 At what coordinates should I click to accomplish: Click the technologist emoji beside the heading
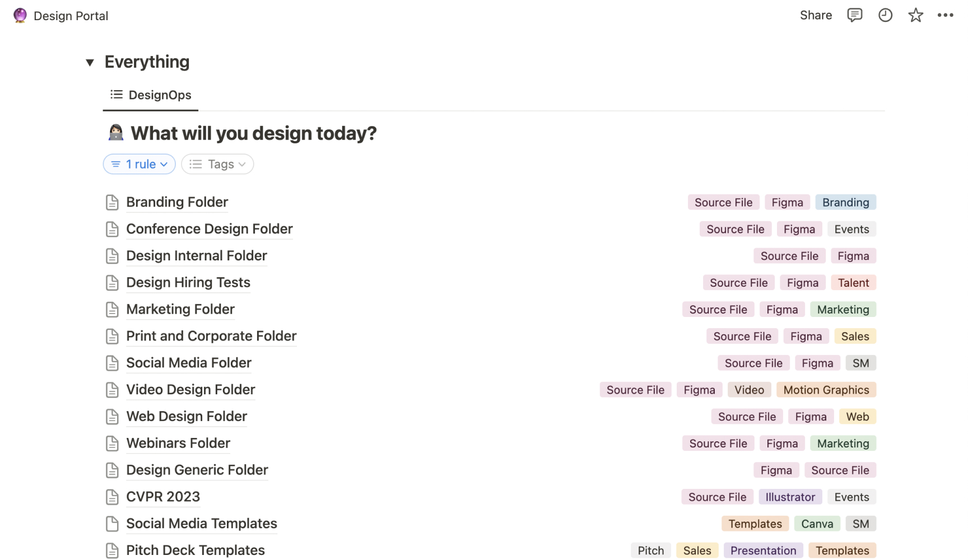click(116, 133)
